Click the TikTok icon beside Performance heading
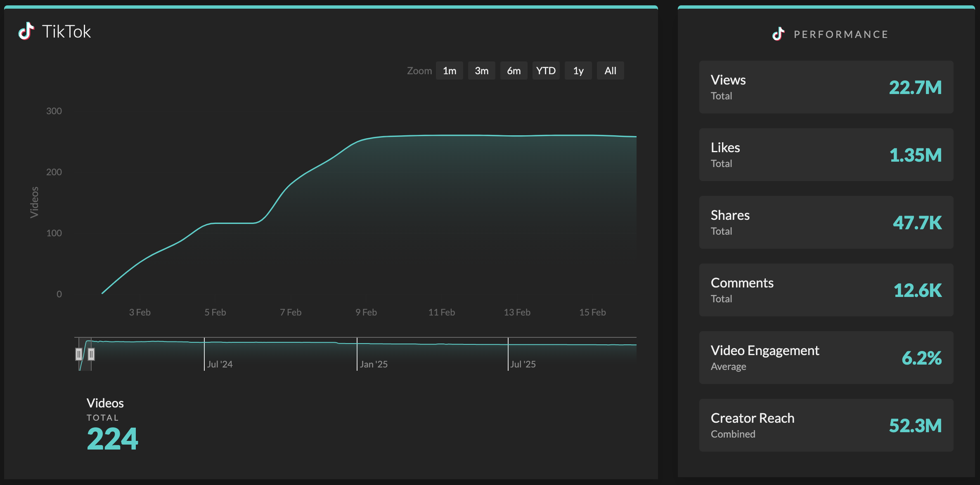This screenshot has width=980, height=485. tap(778, 34)
